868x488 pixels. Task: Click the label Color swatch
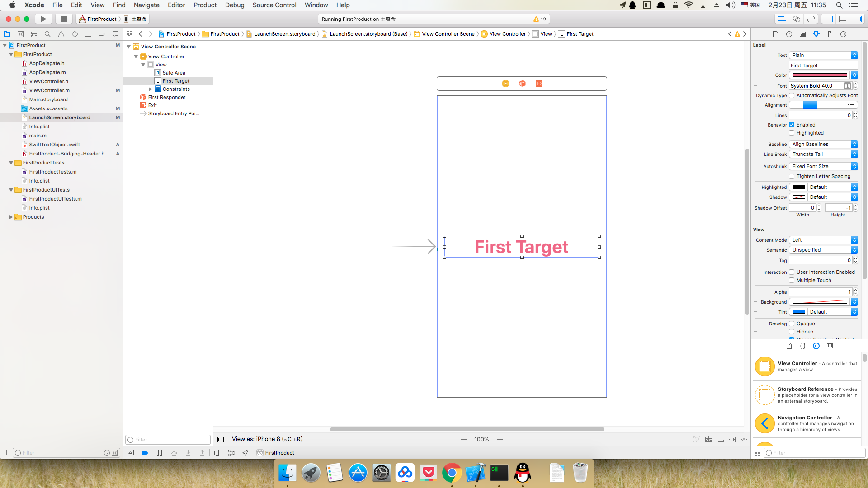(820, 75)
